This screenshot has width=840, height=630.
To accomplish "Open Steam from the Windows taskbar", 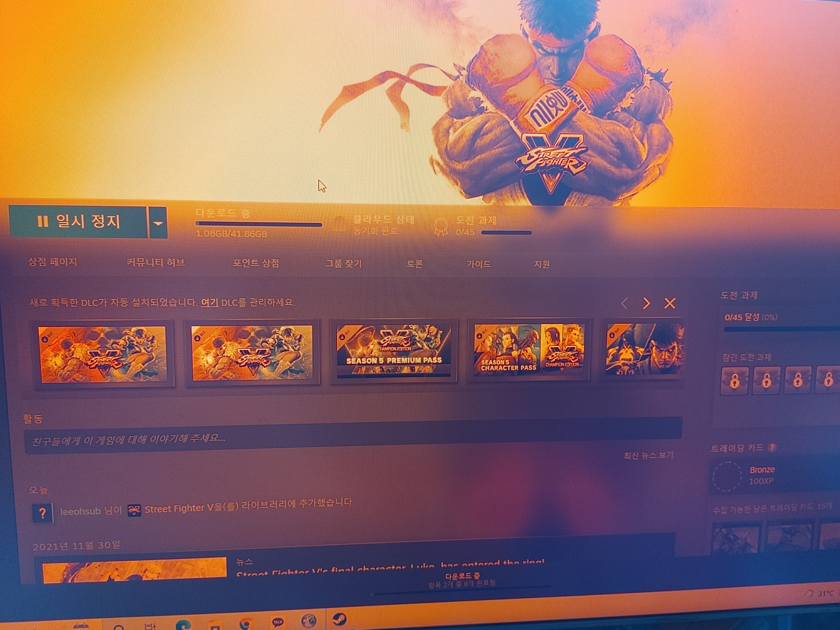I will pyautogui.click(x=339, y=620).
